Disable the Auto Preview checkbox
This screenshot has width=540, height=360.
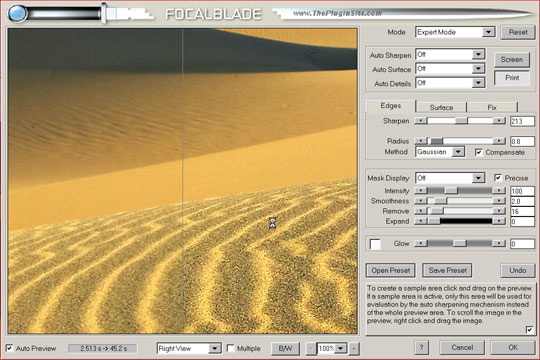pos(10,348)
